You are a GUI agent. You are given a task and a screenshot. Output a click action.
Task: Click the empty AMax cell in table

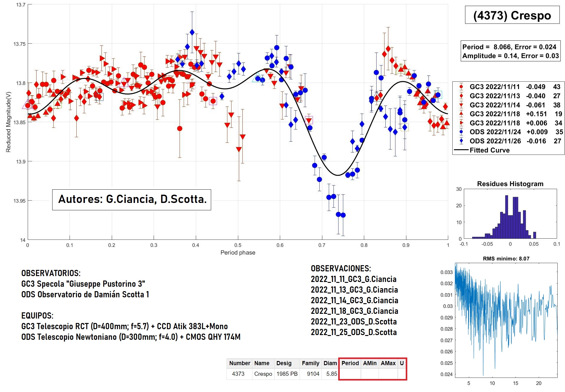pos(388,374)
